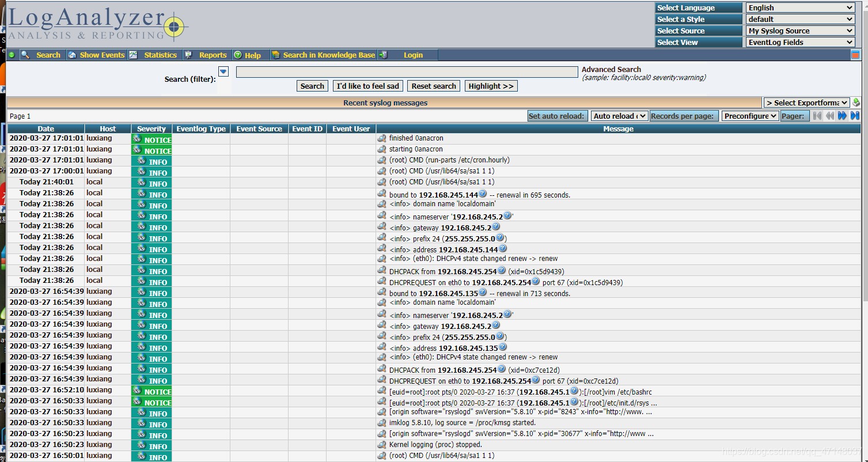The width and height of the screenshot is (868, 462).
Task: Click the Event Source column header
Action: pyautogui.click(x=259, y=129)
